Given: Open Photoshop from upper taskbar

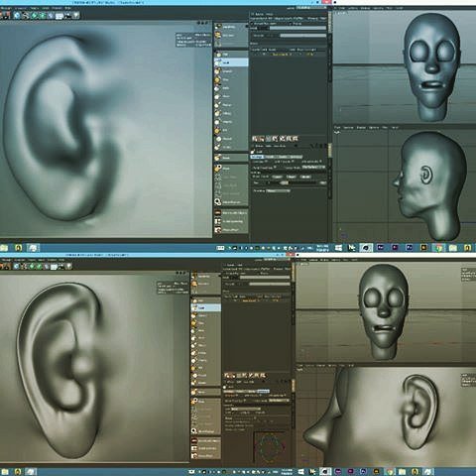Looking at the screenshot, I should tap(410, 247).
